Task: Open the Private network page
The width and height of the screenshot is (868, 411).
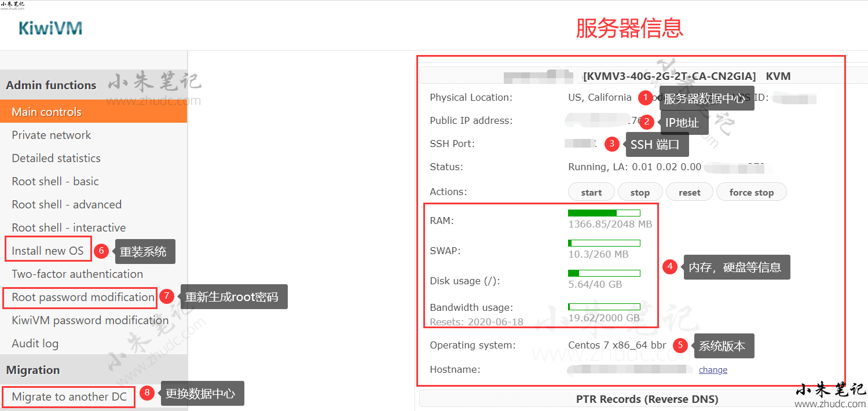Action: pyautogui.click(x=52, y=135)
